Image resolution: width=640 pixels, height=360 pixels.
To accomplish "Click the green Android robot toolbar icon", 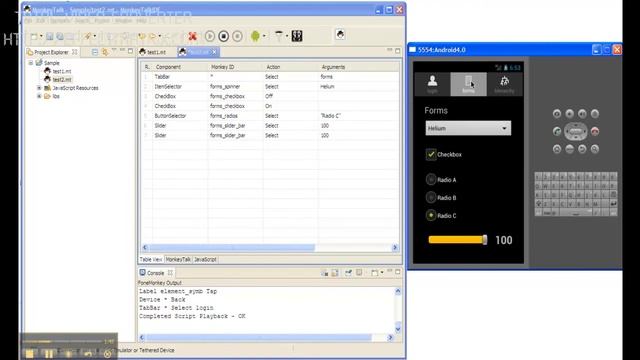I will (256, 36).
